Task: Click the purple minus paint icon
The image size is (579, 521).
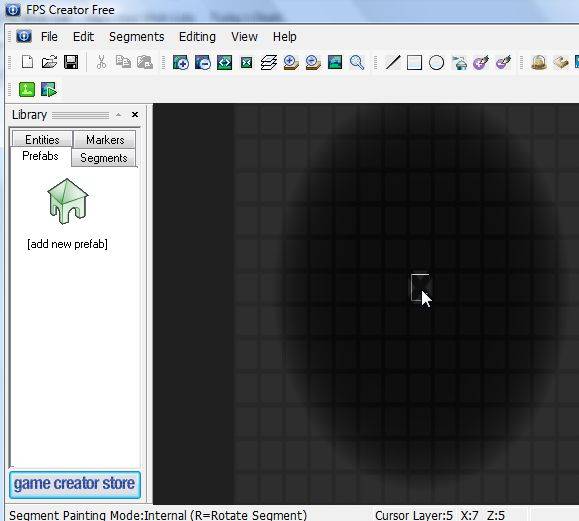Action: (x=503, y=62)
